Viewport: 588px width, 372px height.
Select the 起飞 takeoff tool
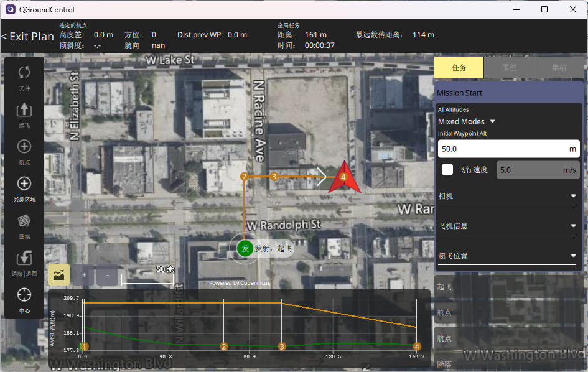pos(24,115)
